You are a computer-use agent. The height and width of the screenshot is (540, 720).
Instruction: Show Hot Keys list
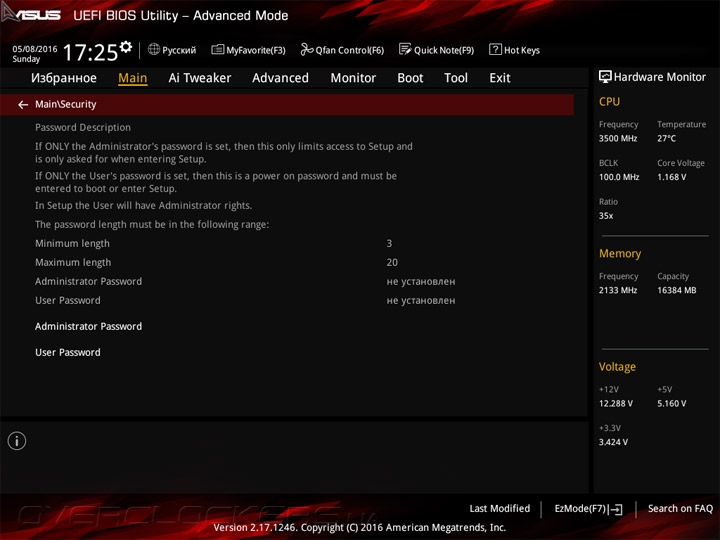514,50
